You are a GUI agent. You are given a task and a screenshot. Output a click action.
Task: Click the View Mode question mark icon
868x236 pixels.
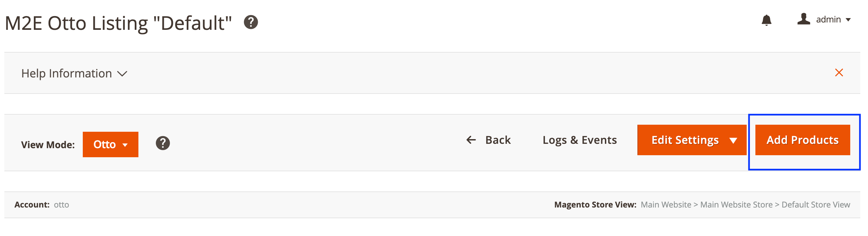163,143
